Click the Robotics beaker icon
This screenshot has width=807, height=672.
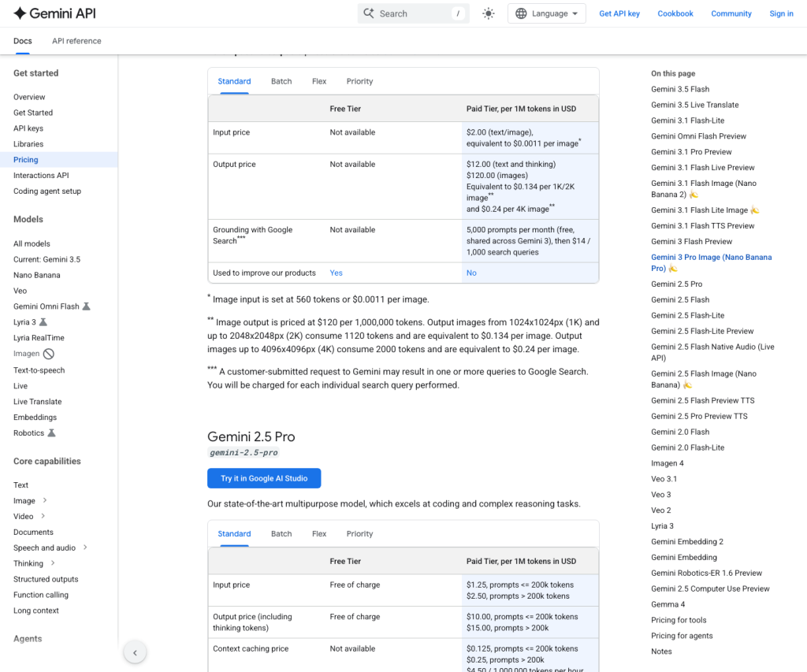(51, 433)
